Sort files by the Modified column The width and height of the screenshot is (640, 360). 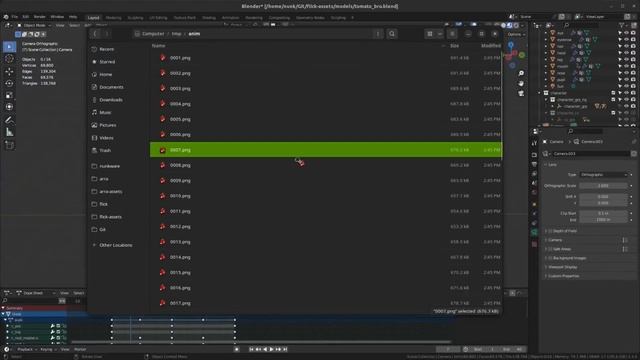490,46
